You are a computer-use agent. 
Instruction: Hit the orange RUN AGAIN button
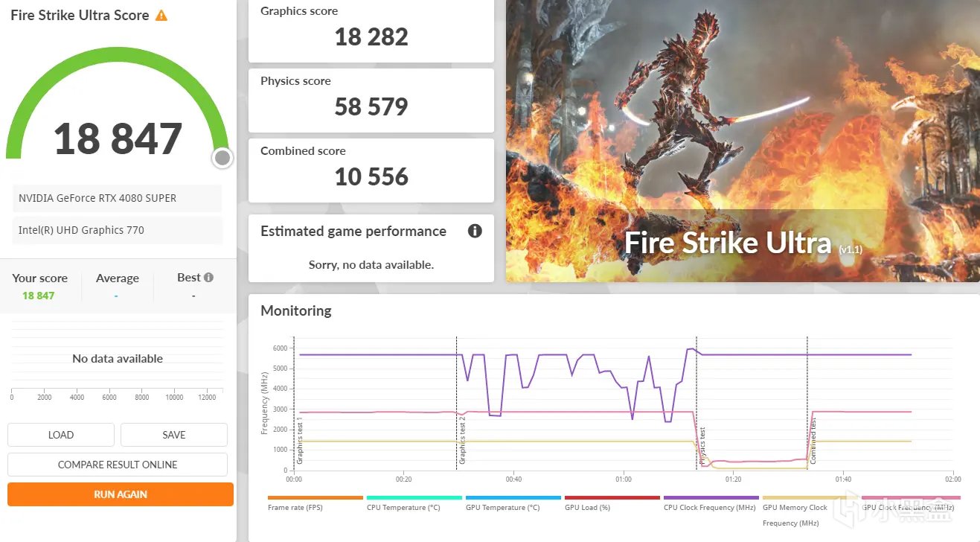pos(121,494)
